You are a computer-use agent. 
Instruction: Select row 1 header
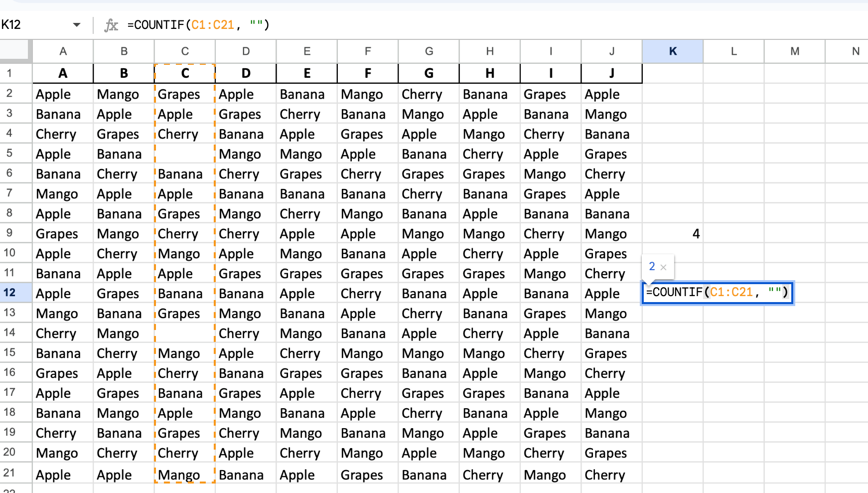10,73
